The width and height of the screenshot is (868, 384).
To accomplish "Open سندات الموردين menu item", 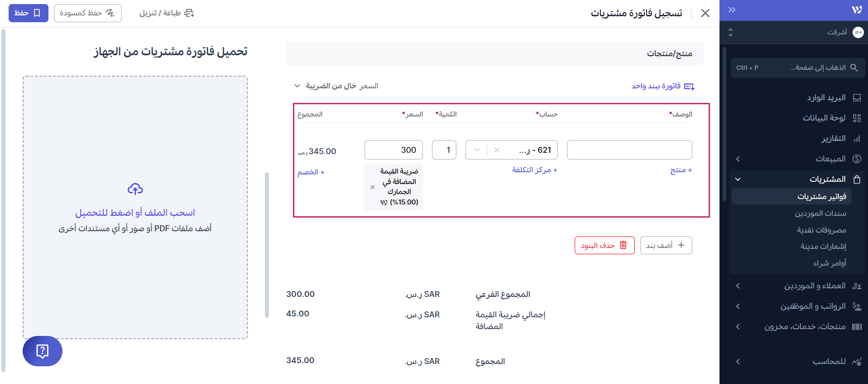I will click(x=820, y=213).
